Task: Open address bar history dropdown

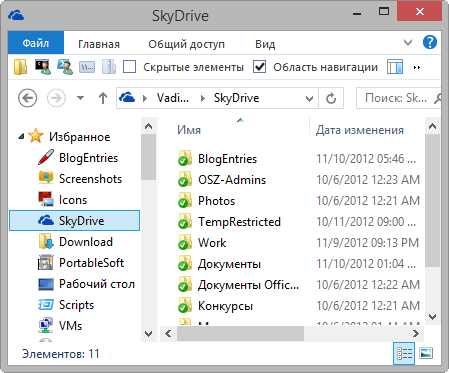Action: (309, 99)
